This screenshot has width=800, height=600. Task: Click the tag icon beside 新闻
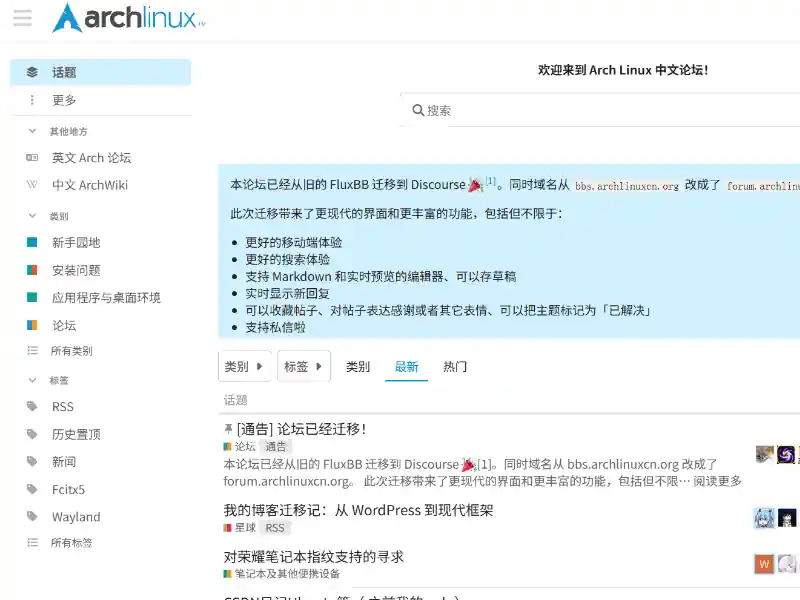click(x=32, y=461)
